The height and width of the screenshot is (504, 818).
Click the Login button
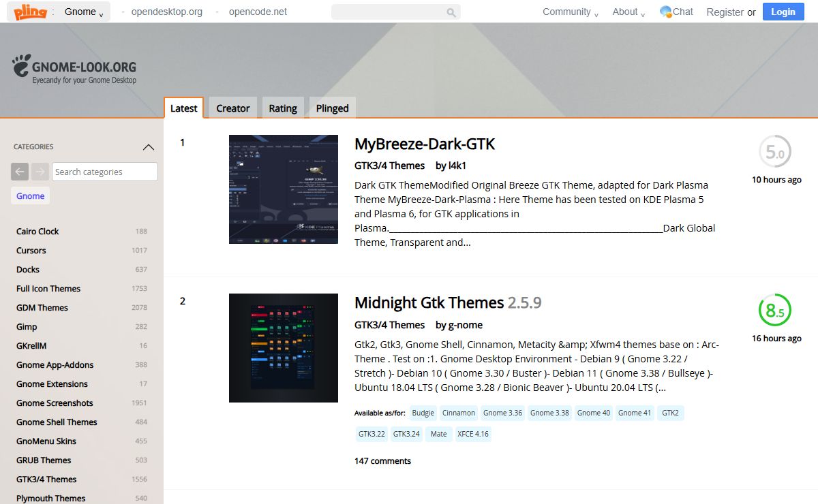[x=783, y=12]
